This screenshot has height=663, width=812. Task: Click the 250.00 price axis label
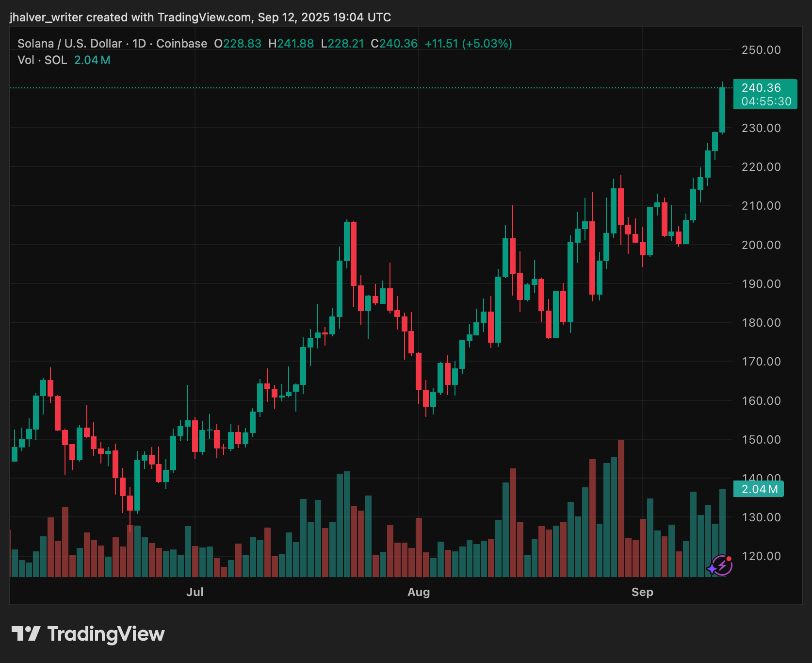pyautogui.click(x=761, y=50)
